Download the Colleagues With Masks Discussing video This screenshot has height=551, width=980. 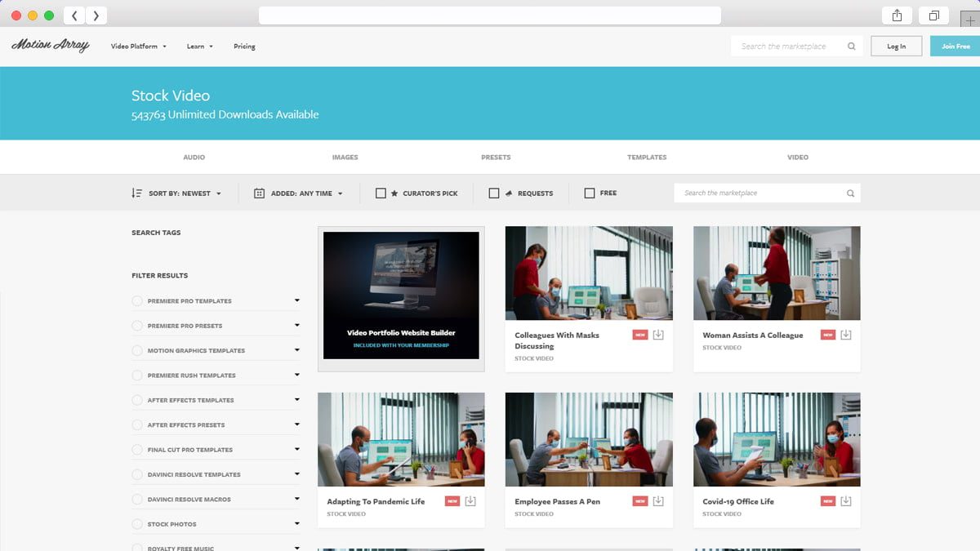tap(658, 334)
